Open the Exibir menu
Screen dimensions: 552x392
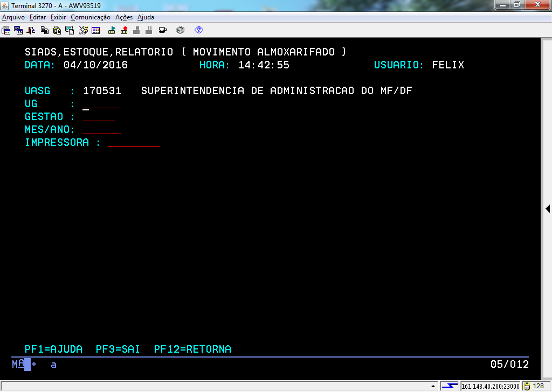pos(58,17)
